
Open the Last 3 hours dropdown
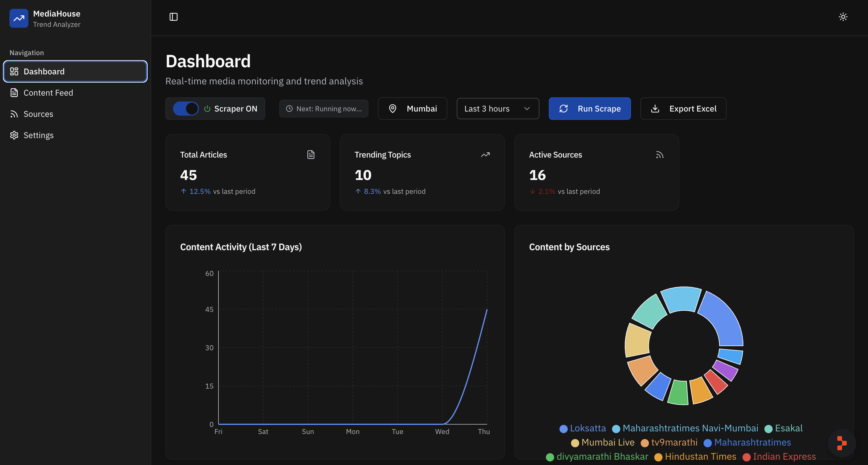[x=498, y=109]
